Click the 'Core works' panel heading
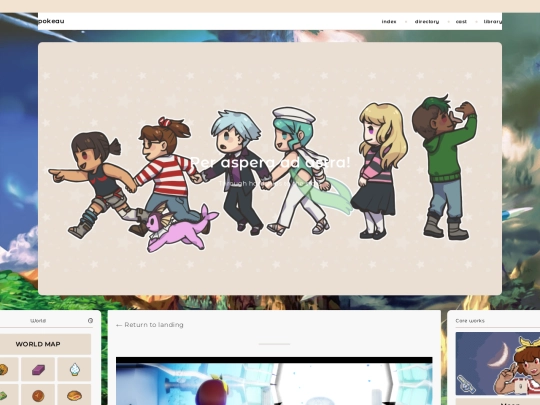The height and width of the screenshot is (405, 540). point(470,321)
